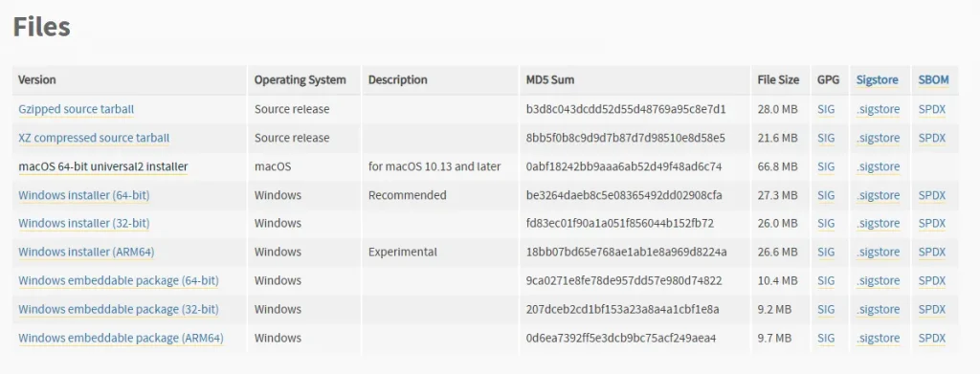The image size is (980, 374).
Task: Select MD5 sum 0d6ea7392ff5e3dcb9bc75acf249aea4
Action: (621, 338)
